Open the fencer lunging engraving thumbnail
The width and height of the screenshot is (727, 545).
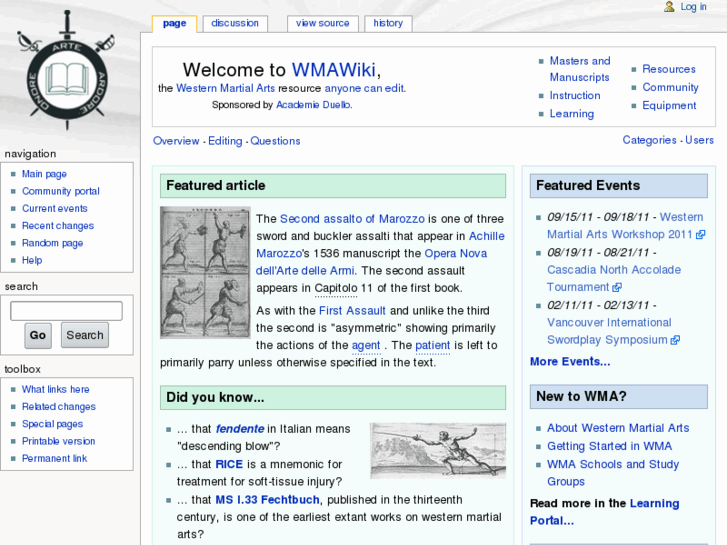point(438,450)
